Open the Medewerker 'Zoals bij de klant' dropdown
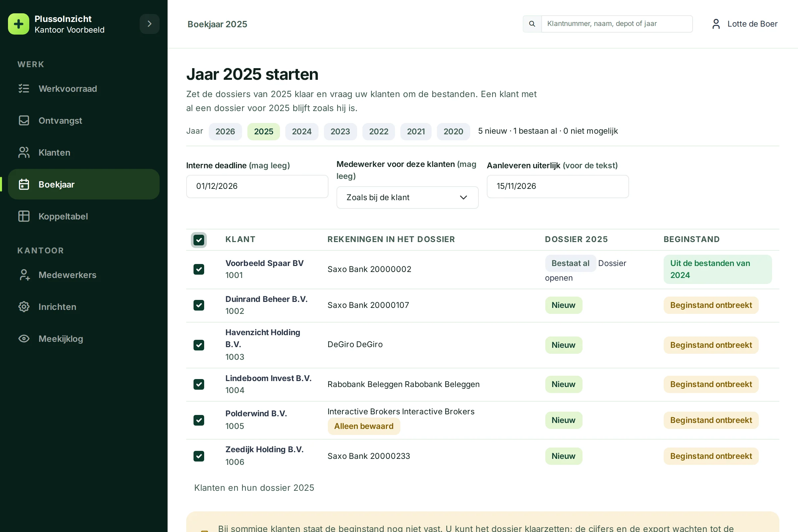This screenshot has height=532, width=798. (x=407, y=198)
